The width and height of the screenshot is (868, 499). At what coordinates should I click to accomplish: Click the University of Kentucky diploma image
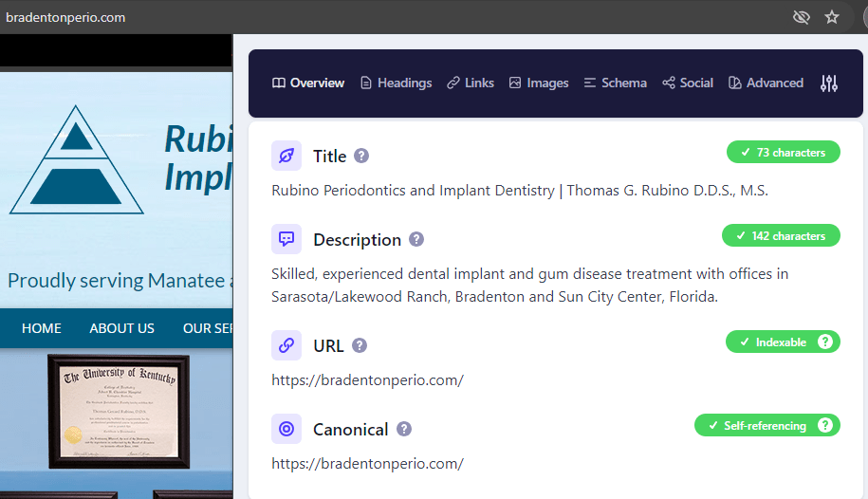[119, 412]
